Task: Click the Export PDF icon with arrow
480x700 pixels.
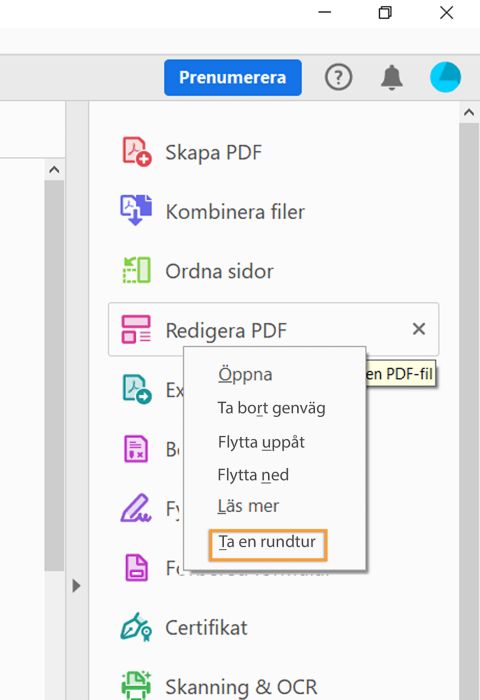Action: (x=137, y=389)
